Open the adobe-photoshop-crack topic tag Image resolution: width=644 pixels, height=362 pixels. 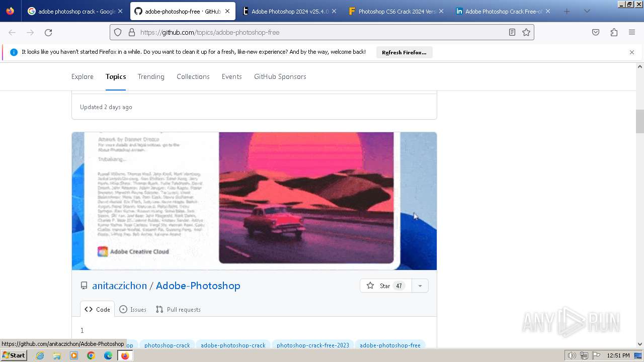[x=233, y=345]
